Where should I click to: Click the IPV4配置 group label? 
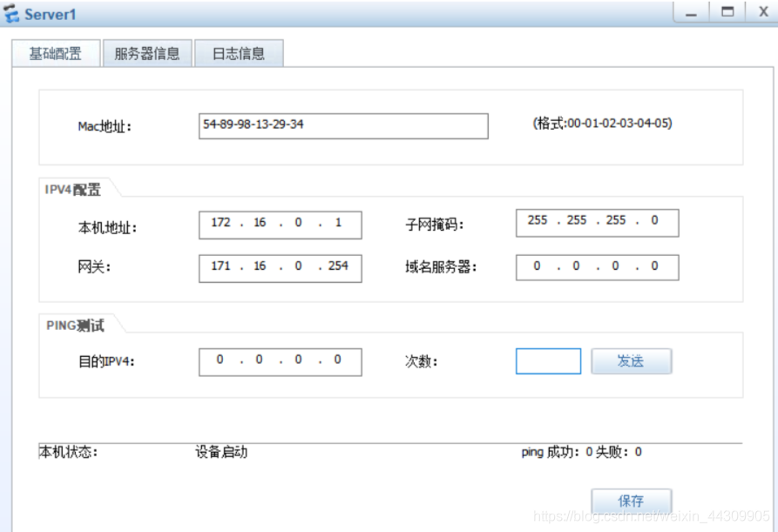coord(73,190)
